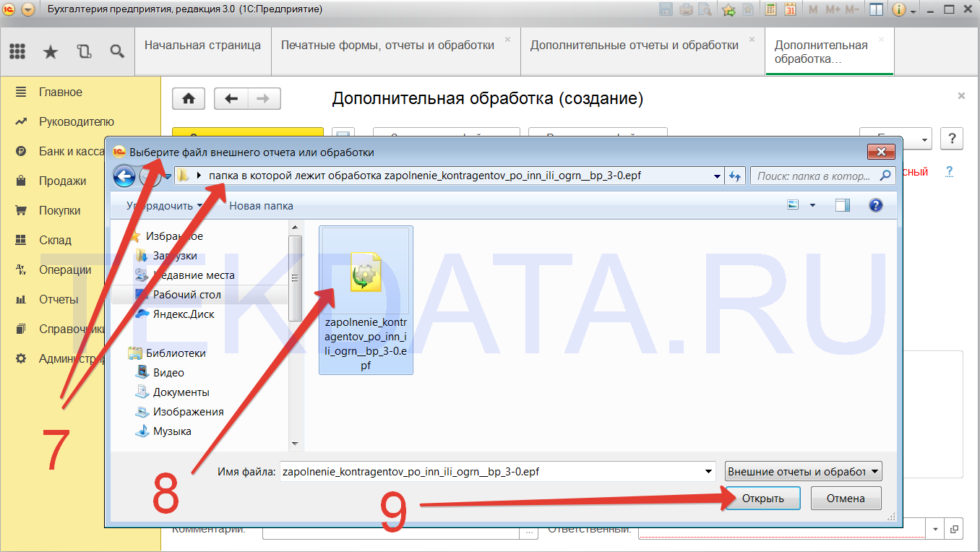Click the Новая папка button

click(x=261, y=206)
